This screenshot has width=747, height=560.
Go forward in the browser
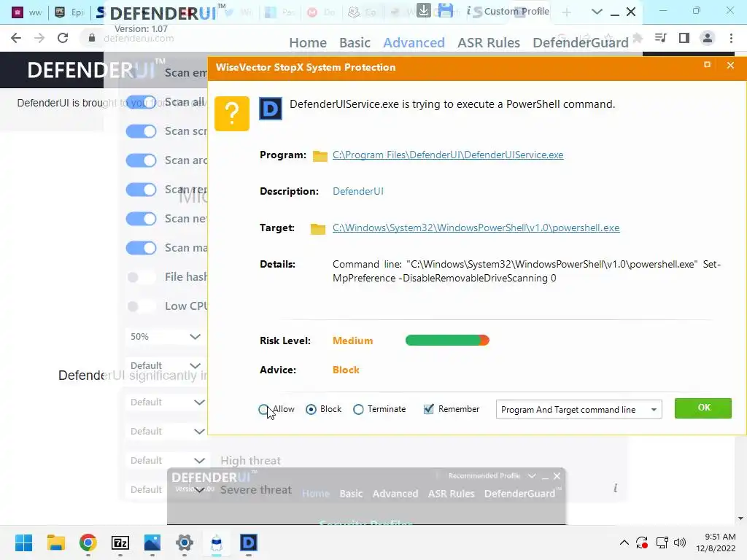(x=39, y=38)
